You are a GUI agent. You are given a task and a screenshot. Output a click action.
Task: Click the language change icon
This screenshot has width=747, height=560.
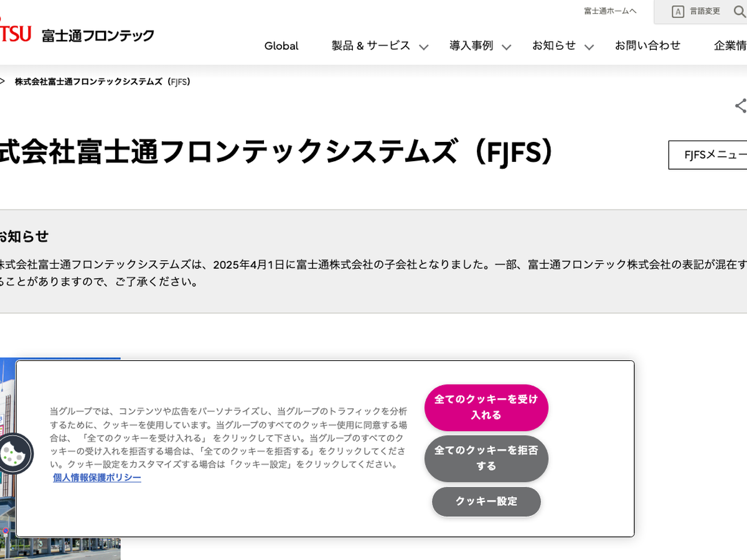point(678,12)
